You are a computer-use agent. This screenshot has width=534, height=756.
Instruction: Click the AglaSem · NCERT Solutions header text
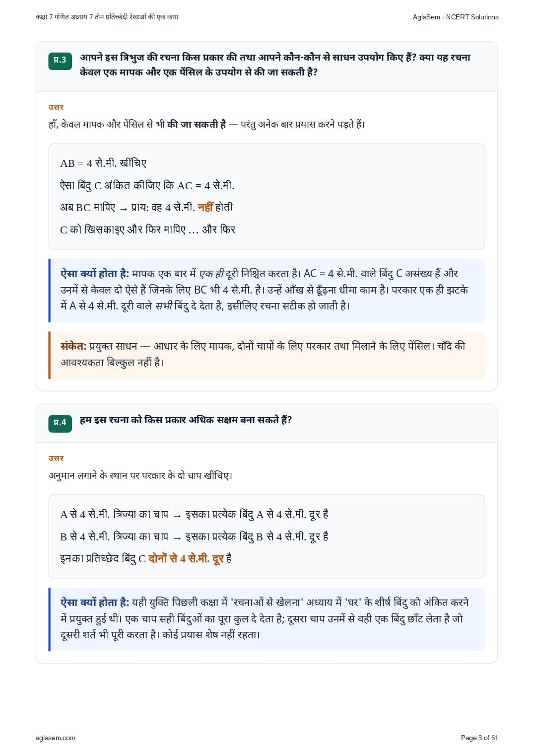456,17
